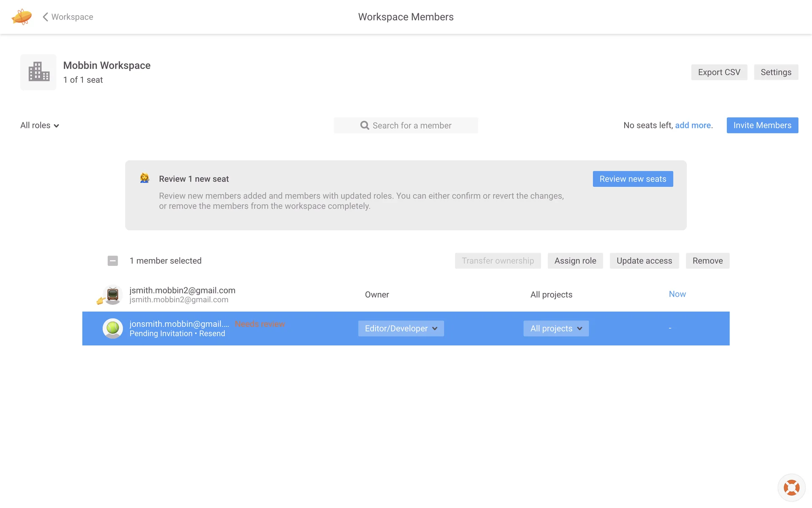Click the review seat emoji icon
812x508 pixels.
[145, 178]
